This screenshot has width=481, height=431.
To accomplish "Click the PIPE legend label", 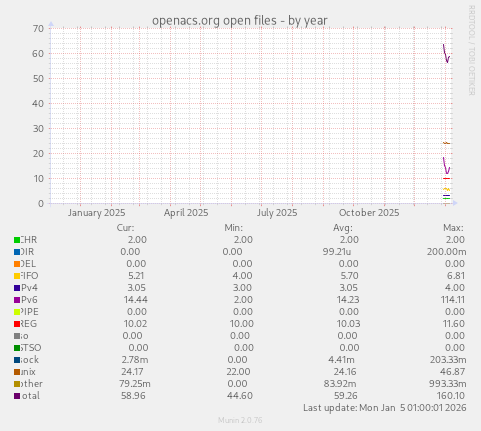I will coord(29,312).
